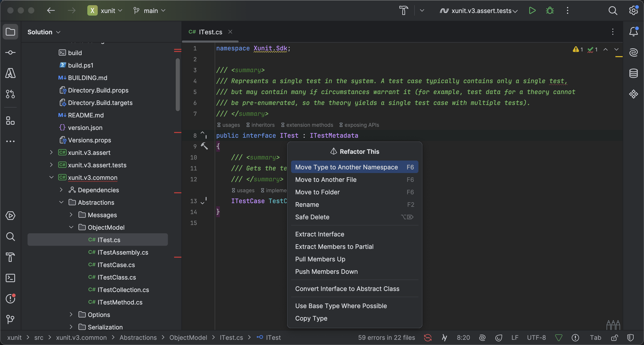Open the Pull Requests sidebar icon
Viewport: 644px width, 345px height.
tap(10, 94)
